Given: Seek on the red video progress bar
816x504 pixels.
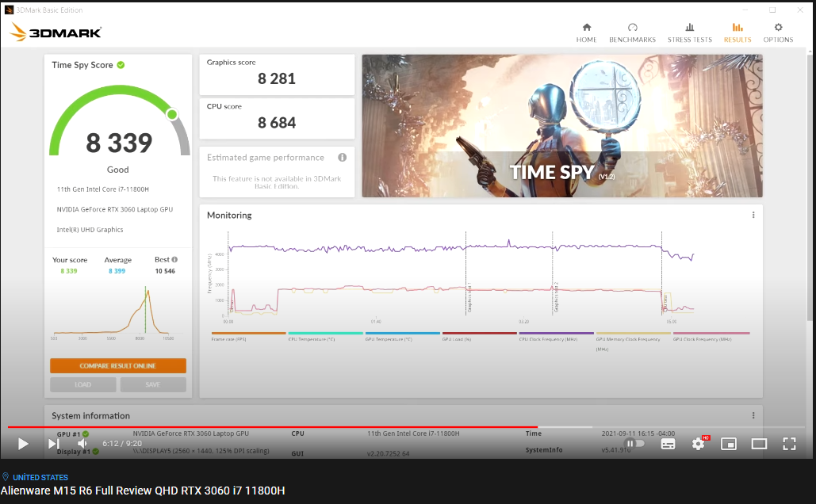Looking at the screenshot, I should [x=272, y=427].
